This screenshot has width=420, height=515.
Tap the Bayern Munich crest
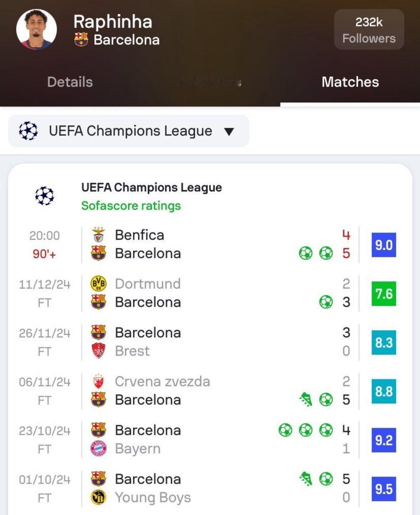pos(98,449)
